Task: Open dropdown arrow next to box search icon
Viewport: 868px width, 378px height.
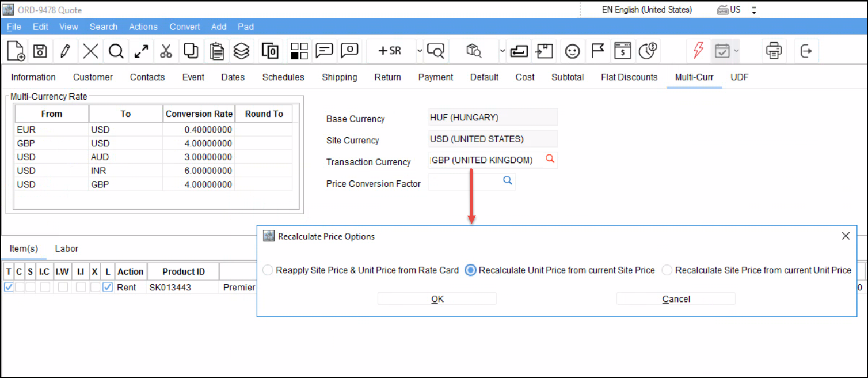Action: click(502, 51)
